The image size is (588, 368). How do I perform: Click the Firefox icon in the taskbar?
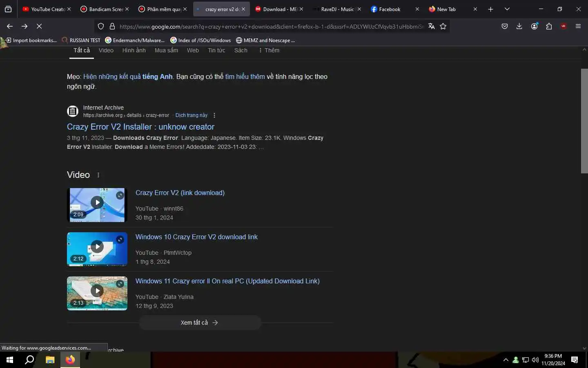pos(70,360)
